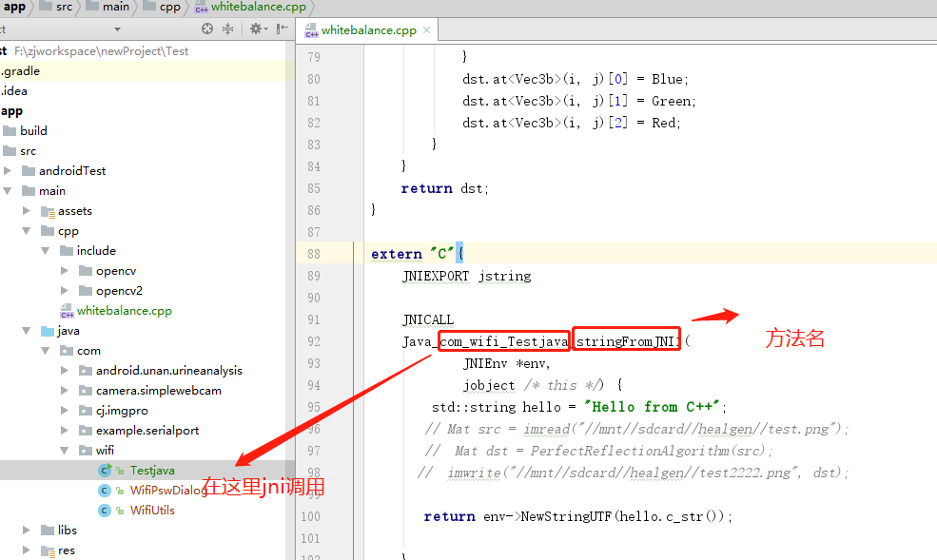Viewport: 937px width, 560px height.
Task: Expand the camera.simplewebcam package
Action: [65, 391]
